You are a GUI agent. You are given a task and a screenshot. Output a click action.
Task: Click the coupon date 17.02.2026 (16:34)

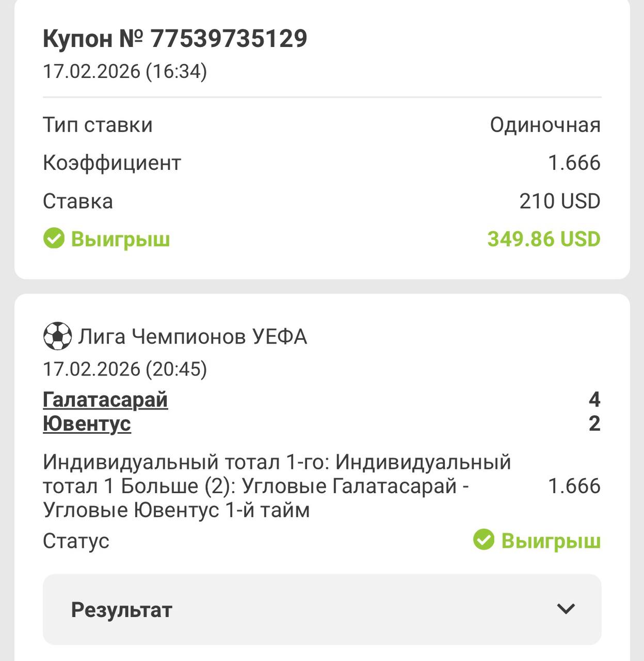click(125, 71)
